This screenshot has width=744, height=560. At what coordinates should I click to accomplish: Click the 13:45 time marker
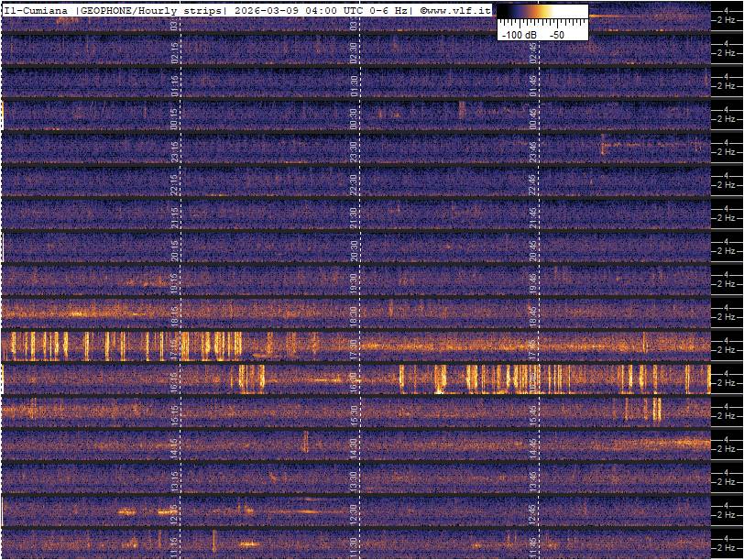(533, 480)
